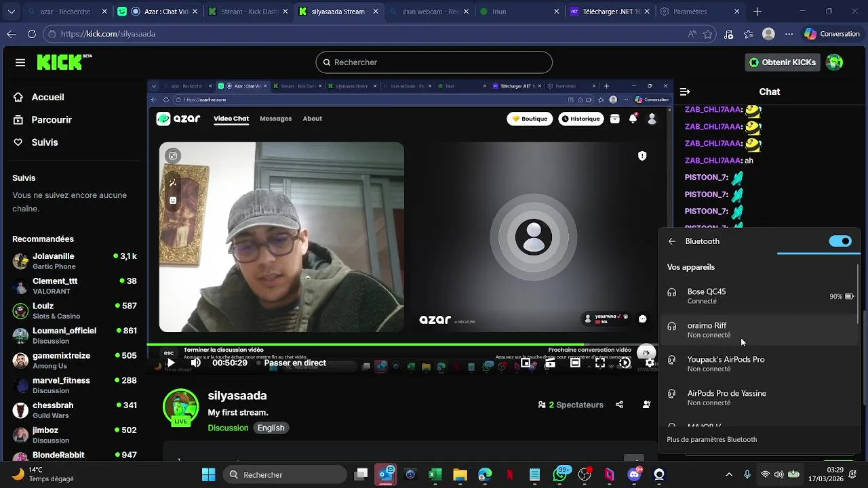This screenshot has width=868, height=488.
Task: Open the stream player settings gear
Action: (650, 363)
